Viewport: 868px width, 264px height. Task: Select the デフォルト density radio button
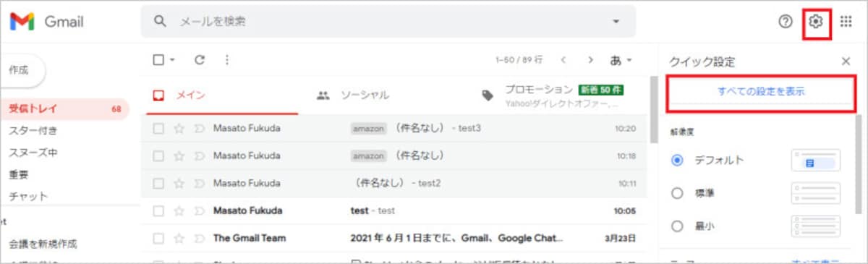(677, 160)
